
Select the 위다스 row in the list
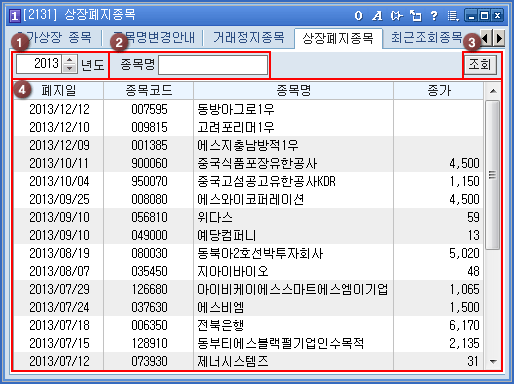(x=248, y=217)
